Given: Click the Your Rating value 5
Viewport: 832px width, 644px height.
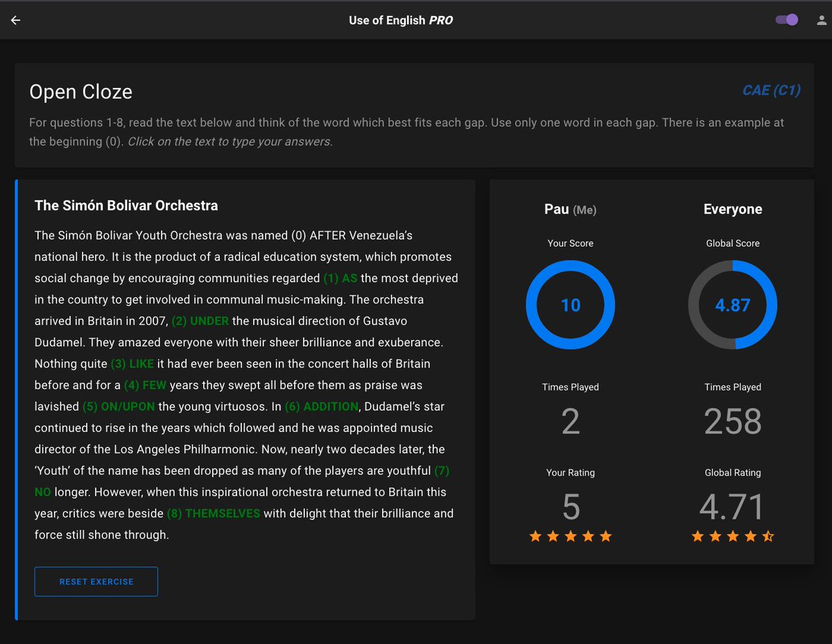Looking at the screenshot, I should pyautogui.click(x=571, y=507).
